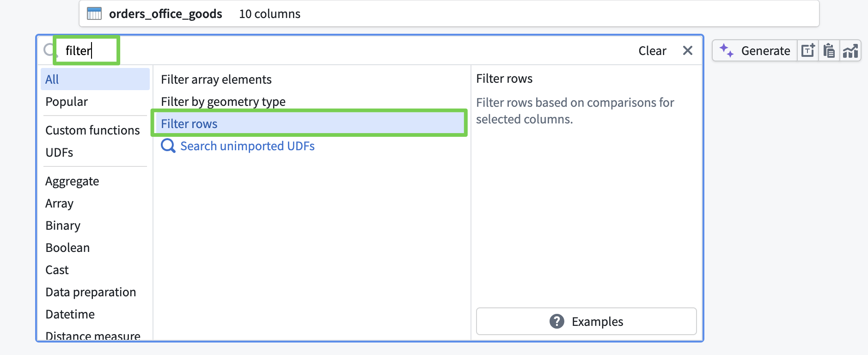This screenshot has height=355, width=868.
Task: Click the Generate sparkle button
Action: (x=755, y=50)
